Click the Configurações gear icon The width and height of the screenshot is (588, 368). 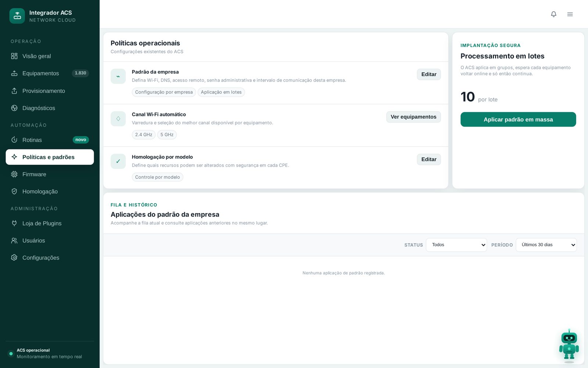pos(14,258)
